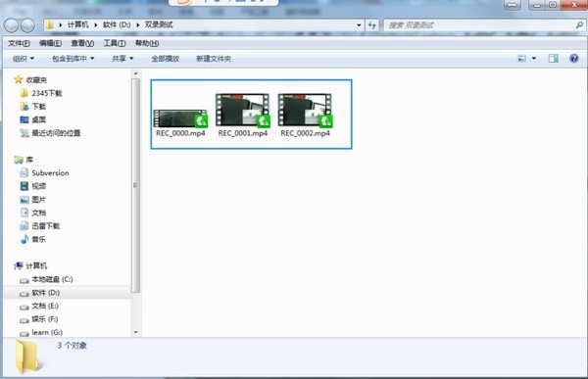The image size is (588, 379).
Task: Click the 新建文件夹 button
Action: click(214, 59)
